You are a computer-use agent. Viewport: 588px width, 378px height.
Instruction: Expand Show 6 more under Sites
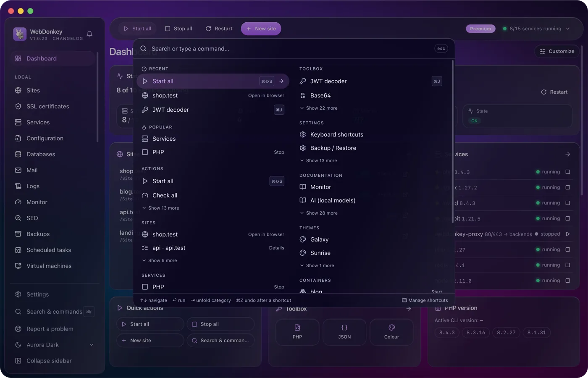pos(160,260)
